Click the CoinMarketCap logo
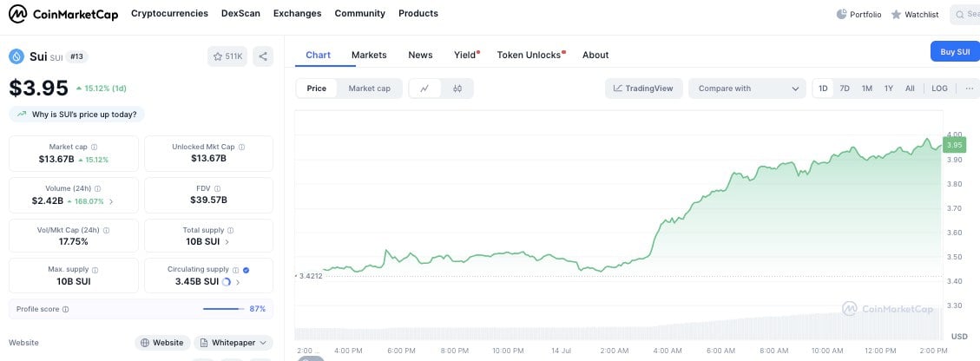Screen dimensions: 980x361 [x=62, y=14]
